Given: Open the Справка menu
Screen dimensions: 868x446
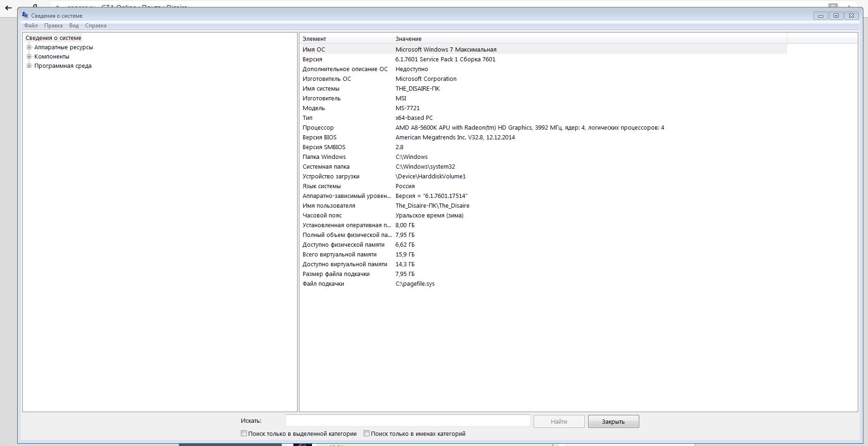Looking at the screenshot, I should 96,26.
